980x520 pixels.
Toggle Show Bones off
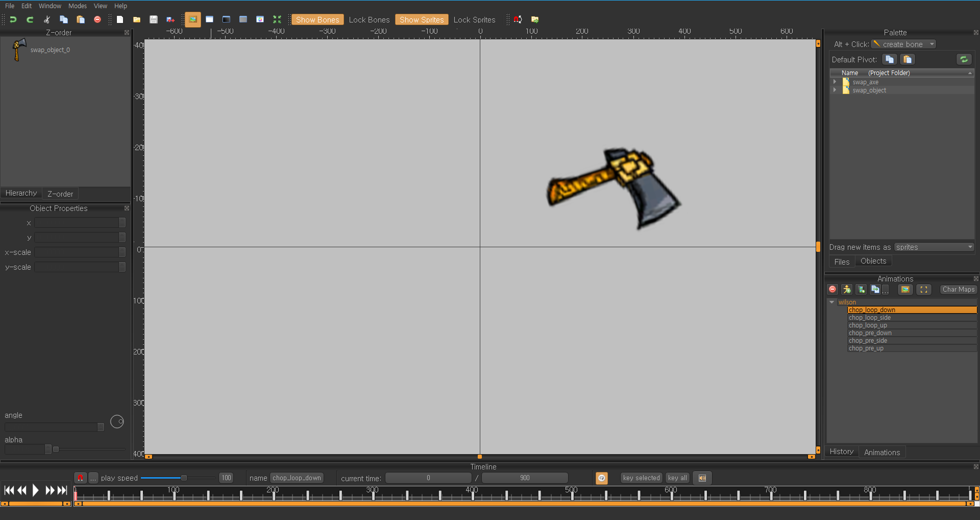click(x=317, y=19)
